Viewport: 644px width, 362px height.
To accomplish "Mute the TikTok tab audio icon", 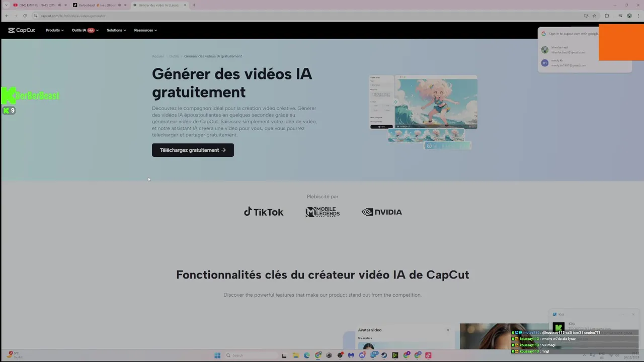I will pos(119,5).
